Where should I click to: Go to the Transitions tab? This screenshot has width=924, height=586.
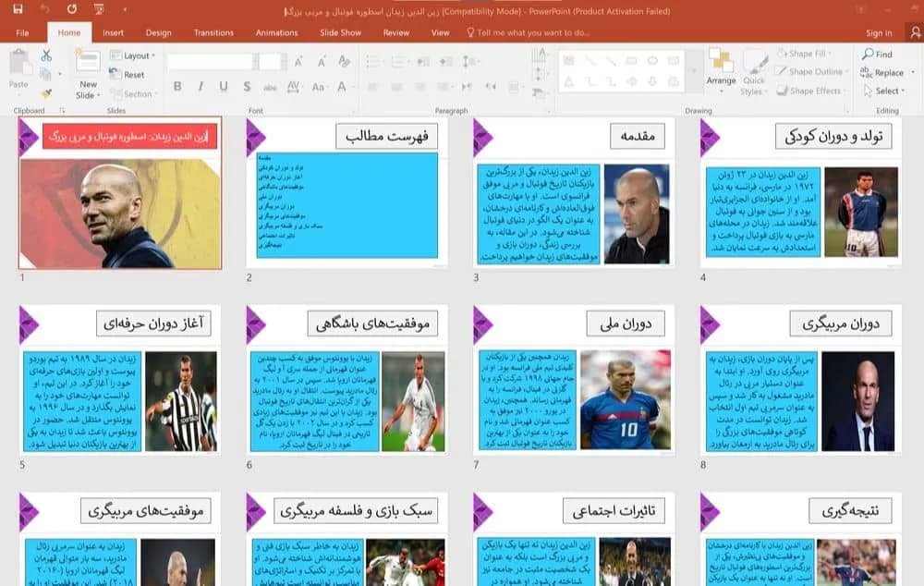(x=213, y=33)
